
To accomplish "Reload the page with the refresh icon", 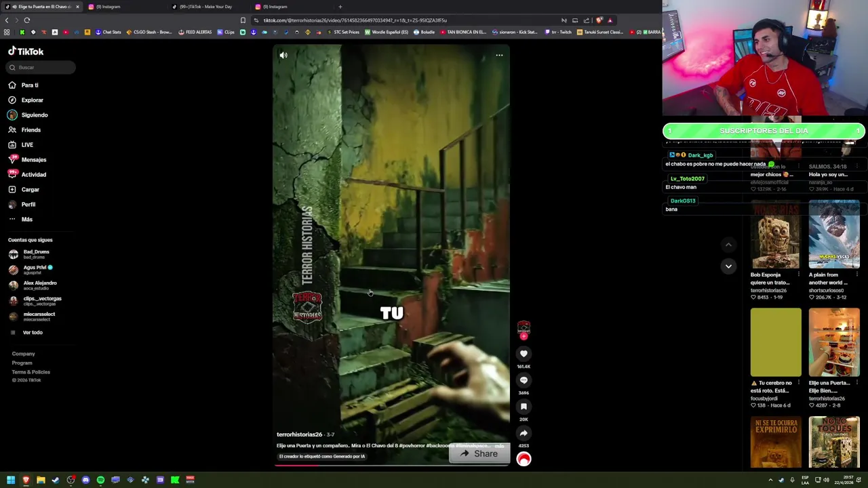I will click(x=27, y=20).
